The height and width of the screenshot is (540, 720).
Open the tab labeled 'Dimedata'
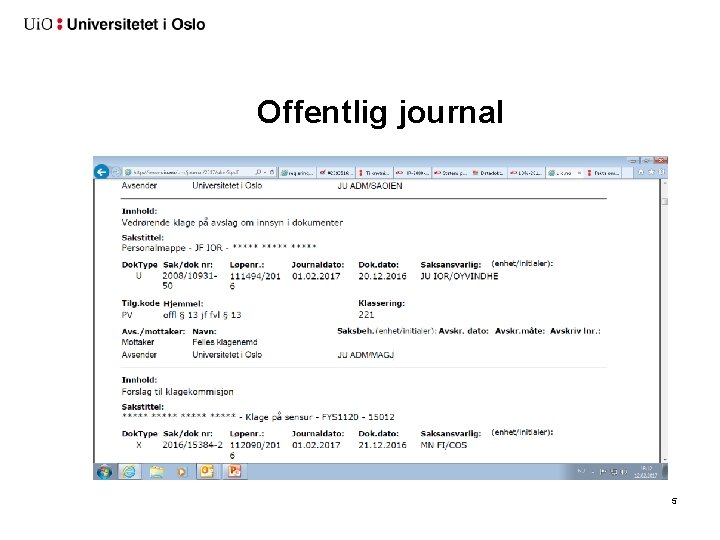[x=487, y=173]
